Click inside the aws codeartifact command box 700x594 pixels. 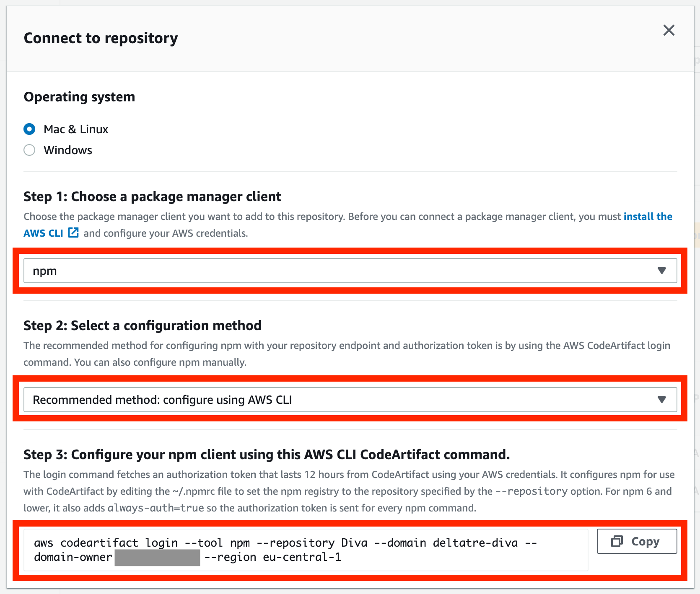[x=306, y=550]
